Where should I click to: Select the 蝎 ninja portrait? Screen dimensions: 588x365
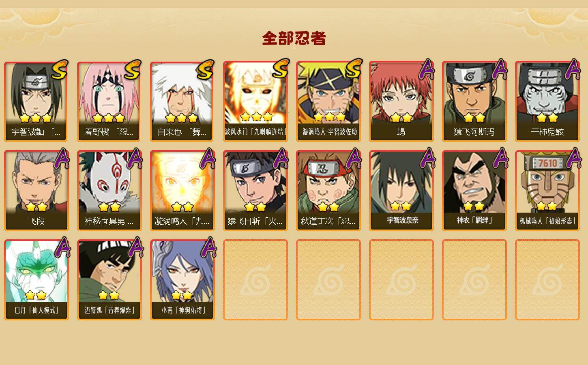[x=401, y=101]
